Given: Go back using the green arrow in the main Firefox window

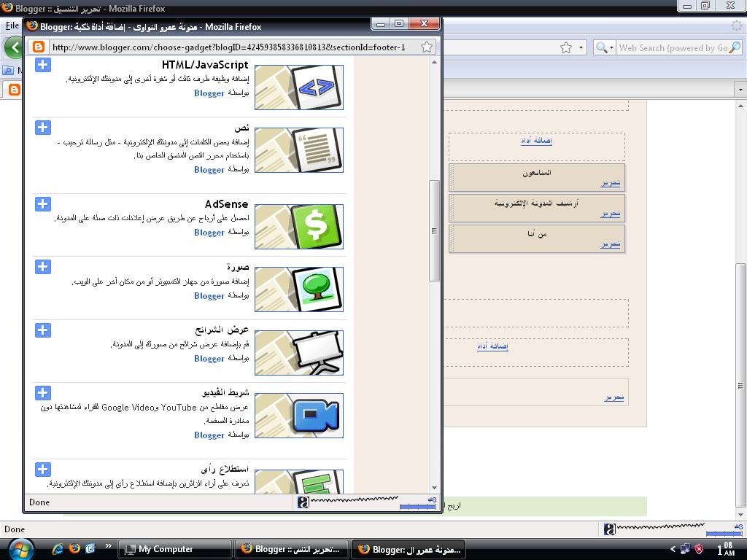Looking at the screenshot, I should [13, 47].
